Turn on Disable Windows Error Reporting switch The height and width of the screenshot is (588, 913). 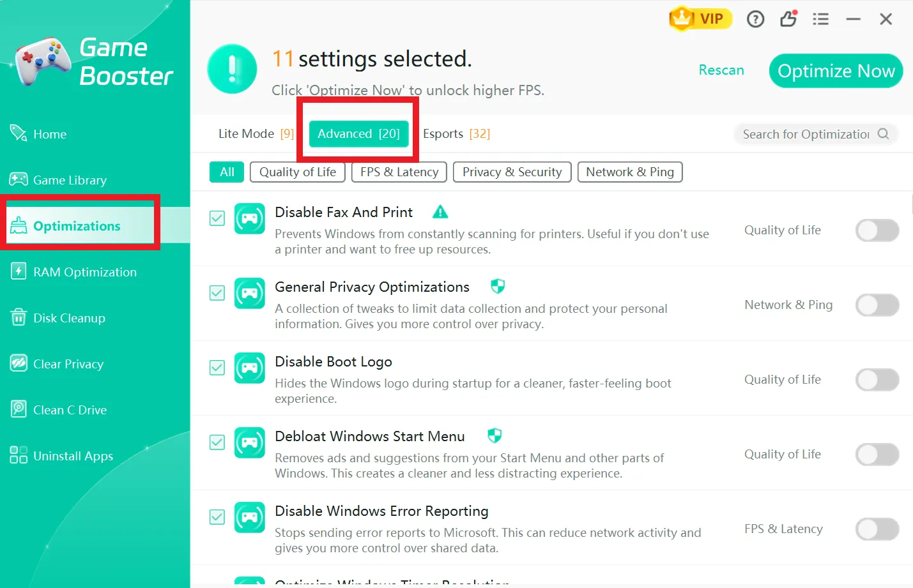[877, 529]
